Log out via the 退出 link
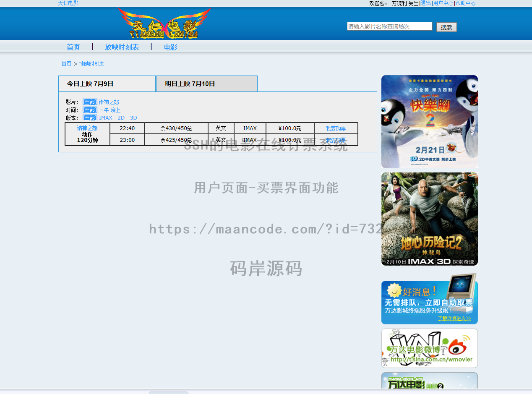This screenshot has height=394, width=532. tap(426, 3)
